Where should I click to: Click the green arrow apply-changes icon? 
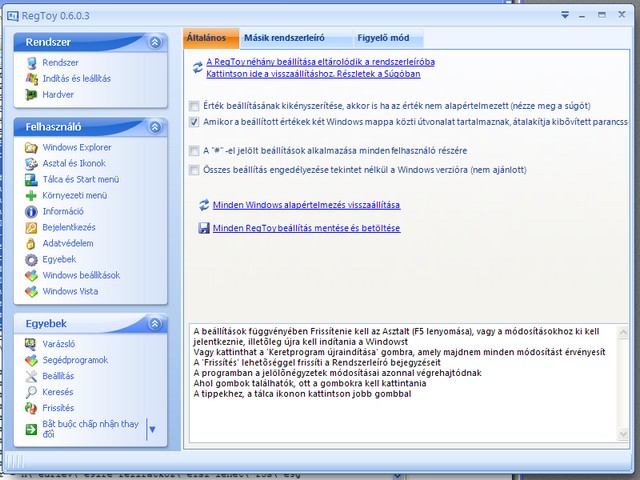pos(31,429)
